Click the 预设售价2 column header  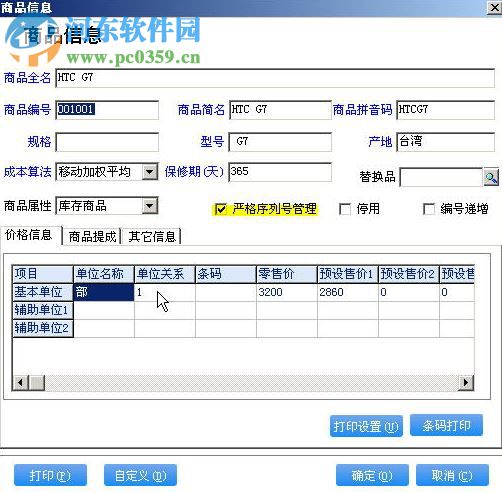(409, 274)
